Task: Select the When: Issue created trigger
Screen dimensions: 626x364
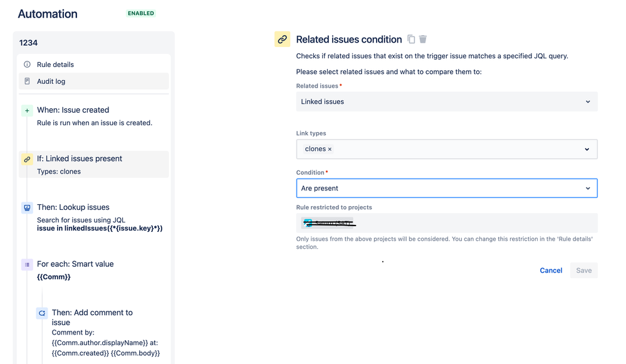Action: [x=94, y=116]
